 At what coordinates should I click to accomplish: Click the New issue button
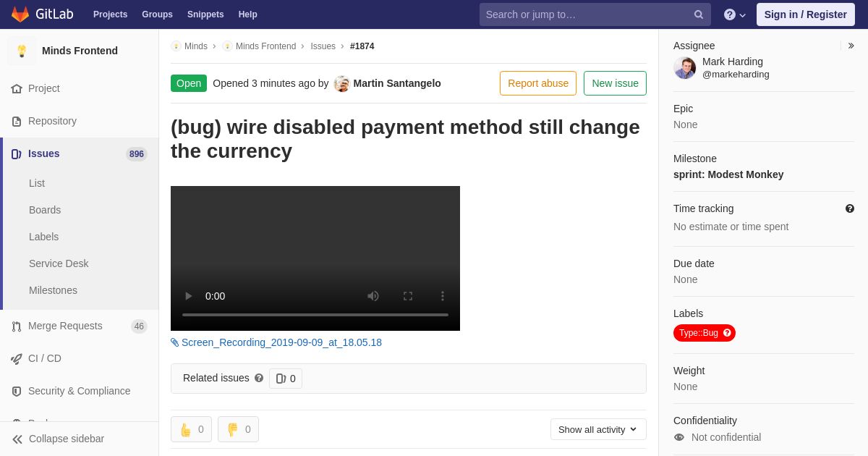[615, 83]
